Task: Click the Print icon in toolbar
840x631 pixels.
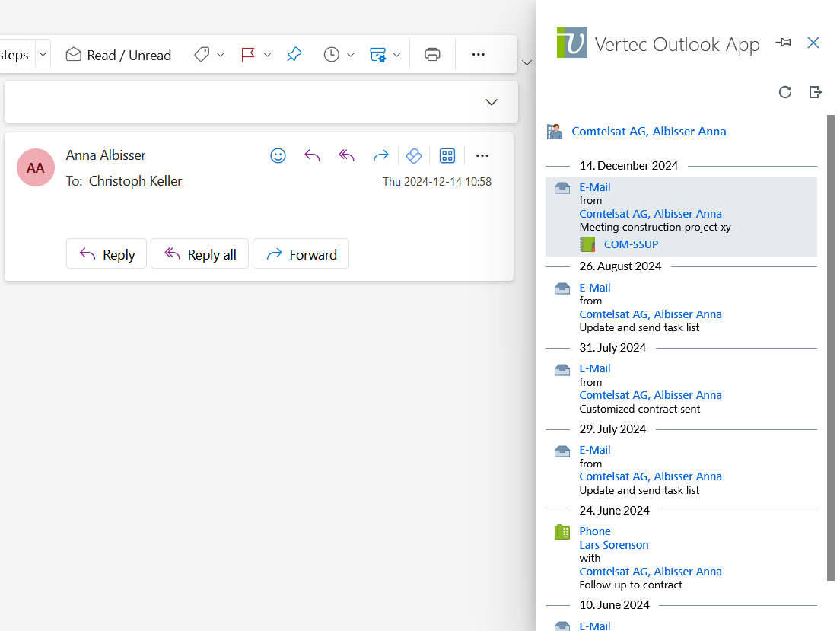Action: (x=432, y=55)
